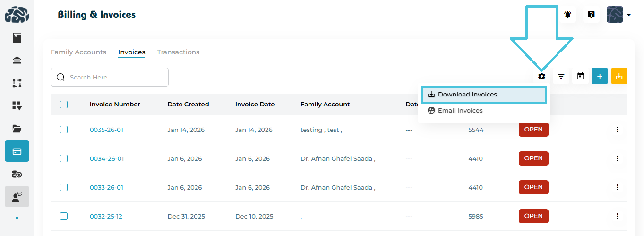The width and height of the screenshot is (644, 236).
Task: Open the three-dot menu for invoice 0035-26-01
Action: click(617, 130)
